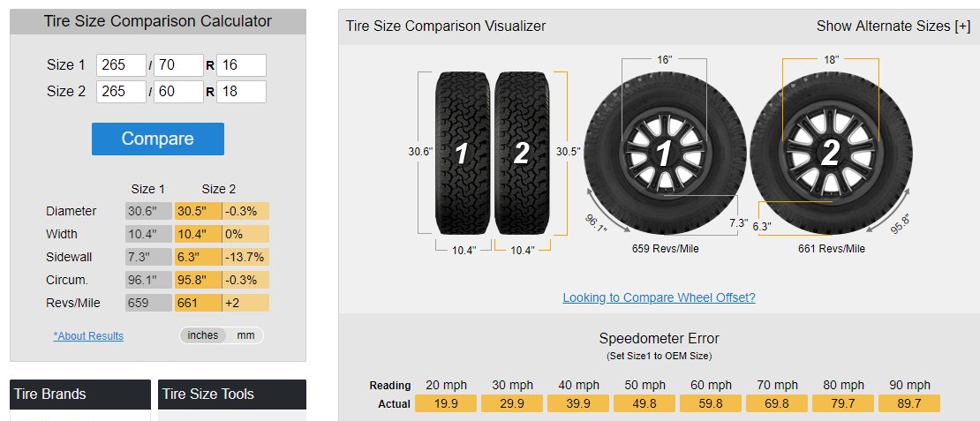Switch units to inches
Viewport: 980px width, 421px height.
(x=203, y=335)
